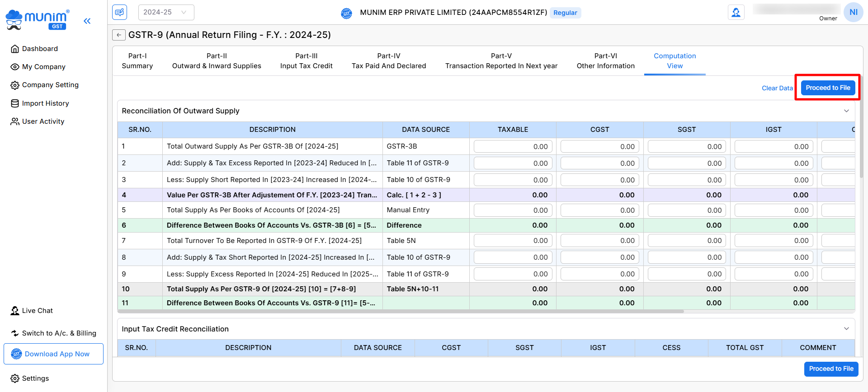
Task: Click the Regular taxpayer badge
Action: [565, 13]
